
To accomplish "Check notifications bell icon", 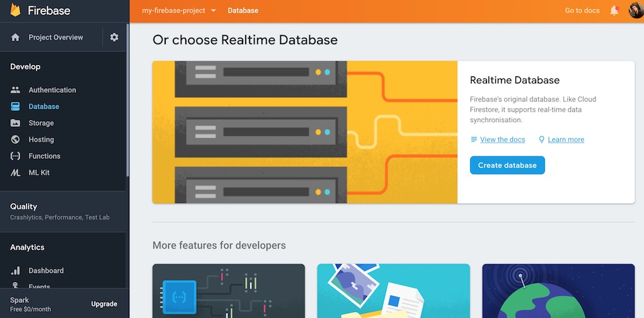I will [614, 11].
